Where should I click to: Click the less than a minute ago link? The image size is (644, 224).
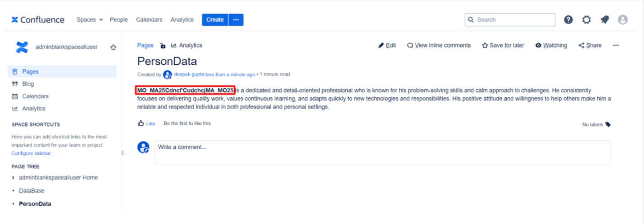pos(230,75)
